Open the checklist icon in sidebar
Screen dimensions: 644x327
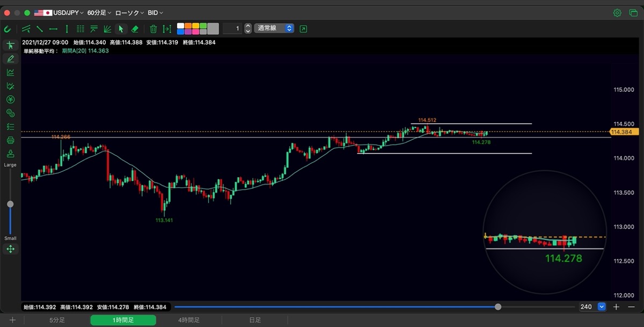pyautogui.click(x=10, y=127)
